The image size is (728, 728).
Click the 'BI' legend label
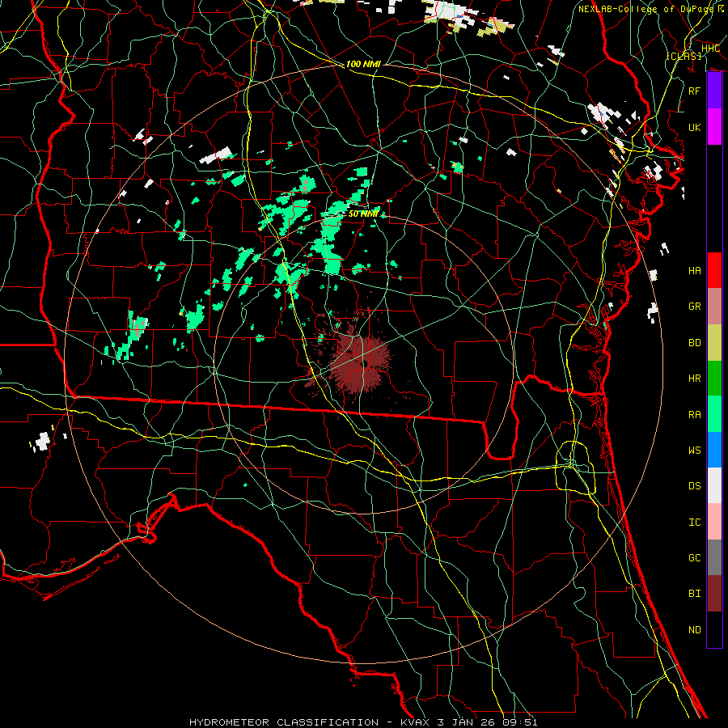pyautogui.click(x=694, y=594)
